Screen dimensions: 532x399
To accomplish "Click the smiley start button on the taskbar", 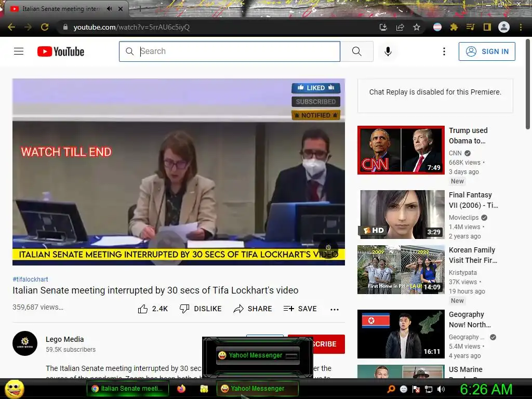I will click(x=14, y=389).
